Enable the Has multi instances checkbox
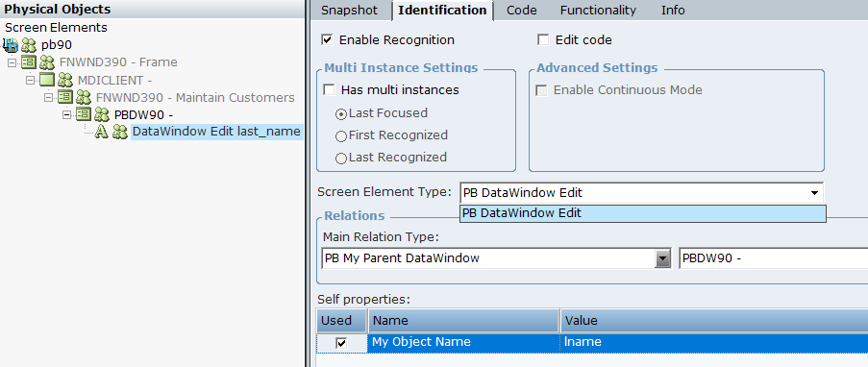868x367 pixels. pyautogui.click(x=330, y=89)
